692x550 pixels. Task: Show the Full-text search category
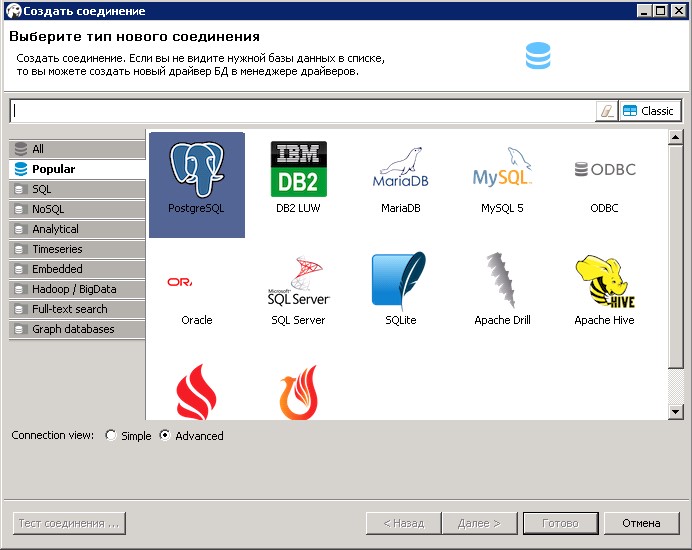[77, 309]
